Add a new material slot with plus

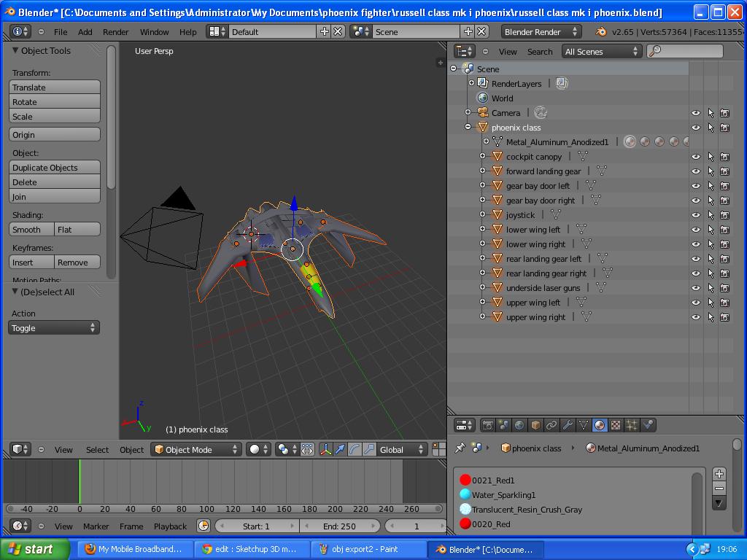pyautogui.click(x=719, y=474)
